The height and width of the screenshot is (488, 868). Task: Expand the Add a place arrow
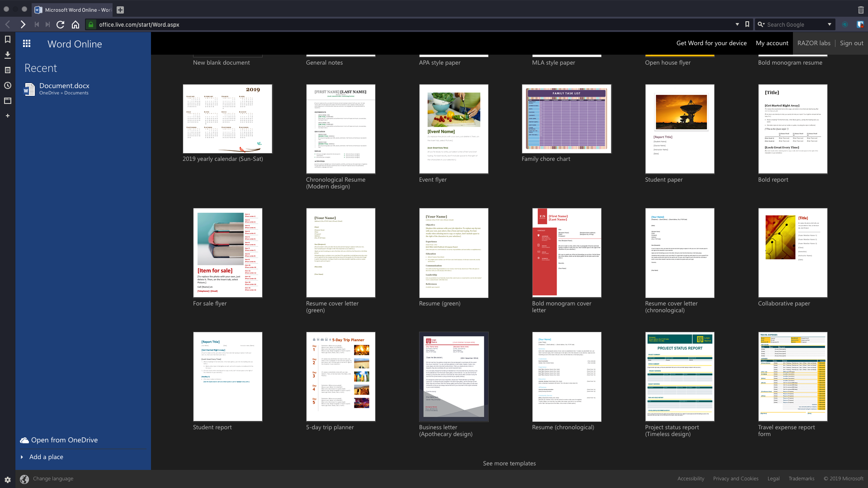click(22, 457)
